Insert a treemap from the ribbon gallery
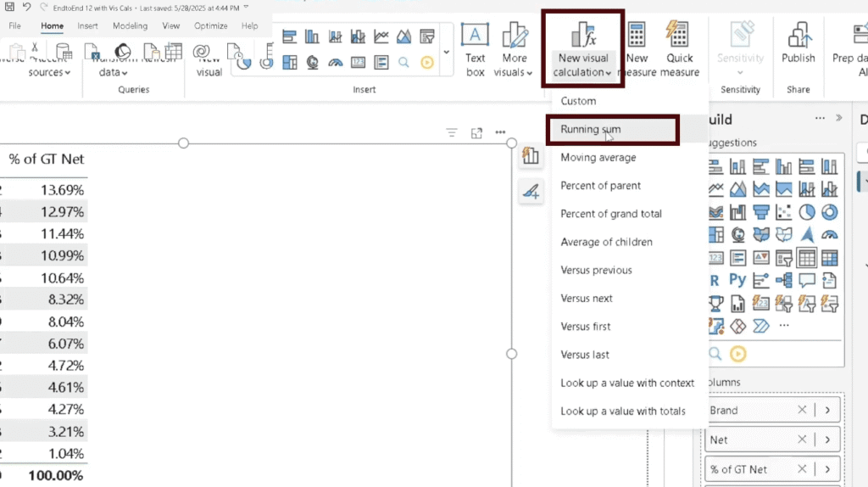This screenshot has height=487, width=868. [289, 62]
